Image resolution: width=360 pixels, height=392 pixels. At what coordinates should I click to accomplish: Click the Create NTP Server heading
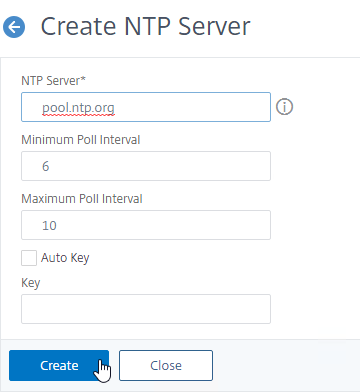pyautogui.click(x=145, y=27)
